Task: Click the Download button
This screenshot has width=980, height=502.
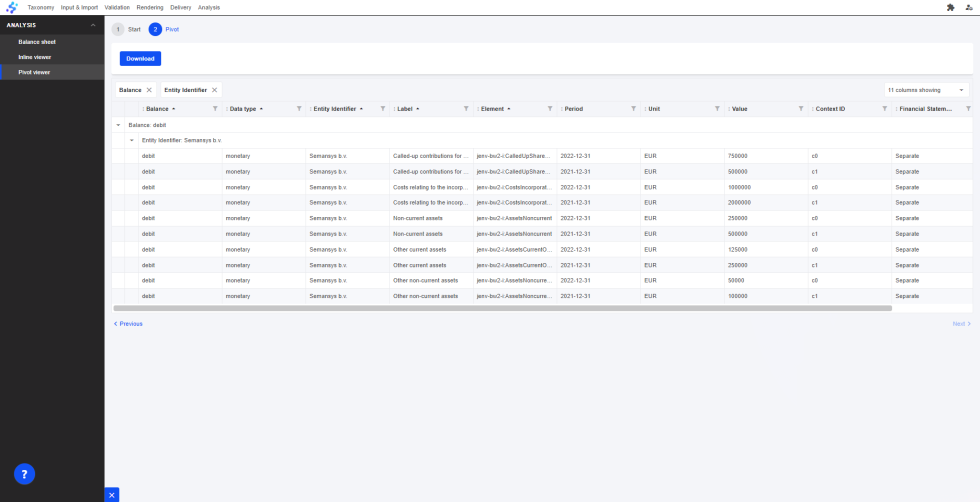Action: 140,59
